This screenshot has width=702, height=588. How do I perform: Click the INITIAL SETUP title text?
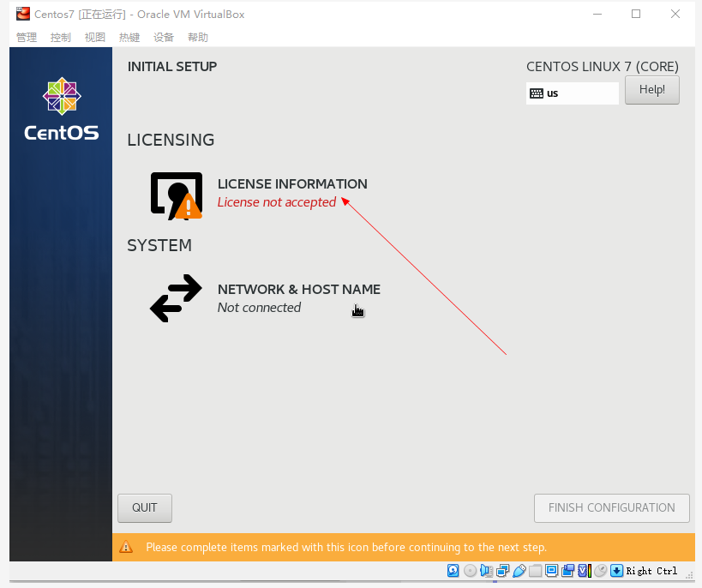pyautogui.click(x=172, y=67)
